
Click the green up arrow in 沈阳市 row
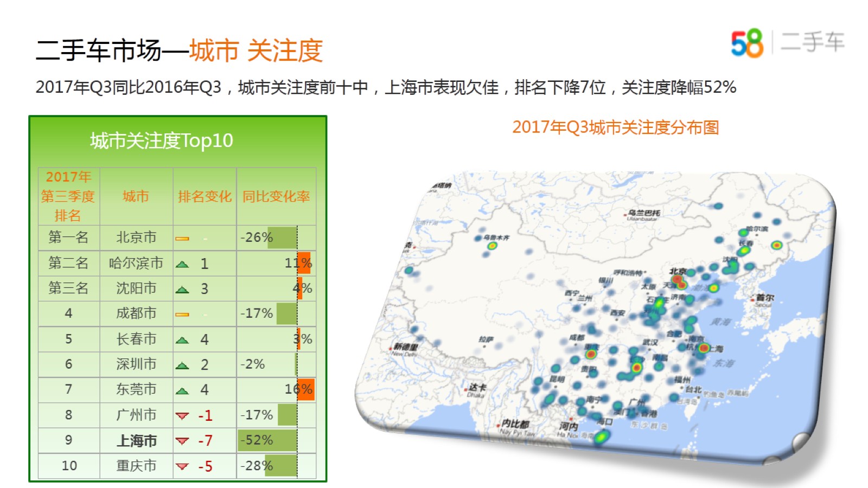click(x=182, y=290)
